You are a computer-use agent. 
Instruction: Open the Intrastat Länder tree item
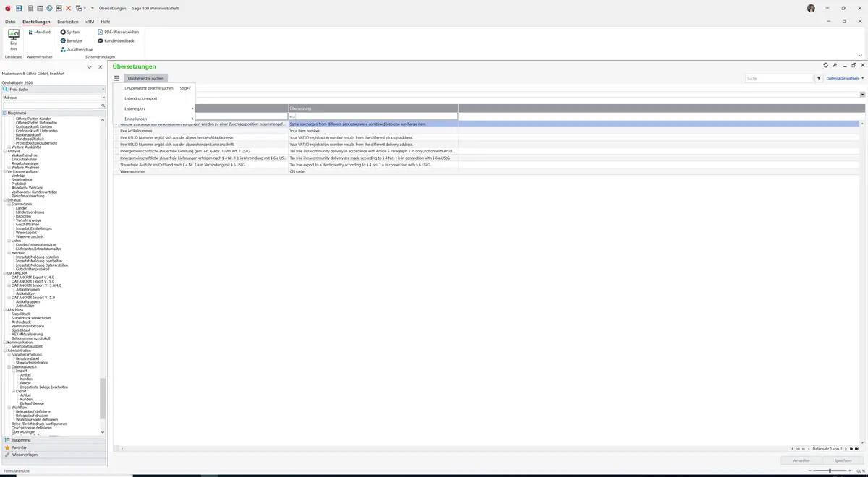[x=21, y=208]
